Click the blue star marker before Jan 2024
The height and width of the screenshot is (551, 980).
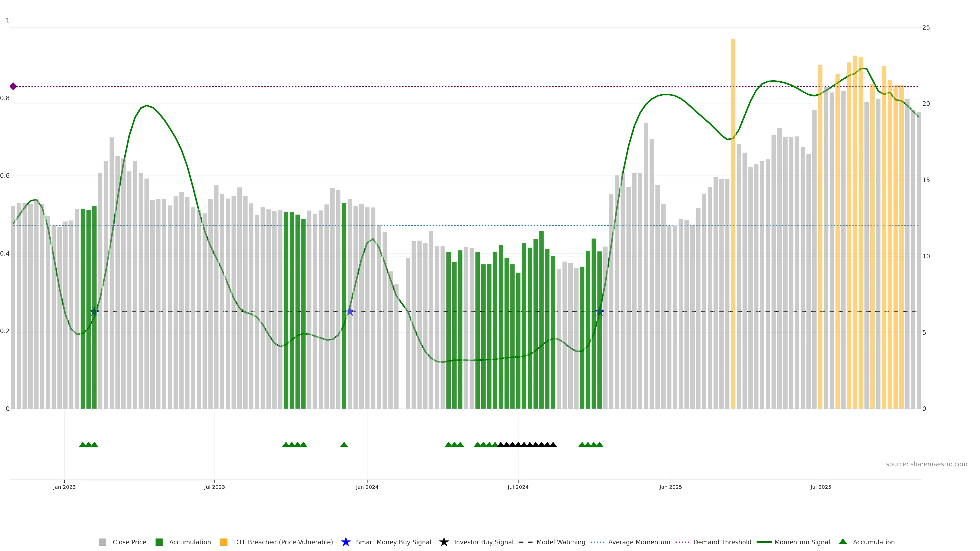point(350,312)
